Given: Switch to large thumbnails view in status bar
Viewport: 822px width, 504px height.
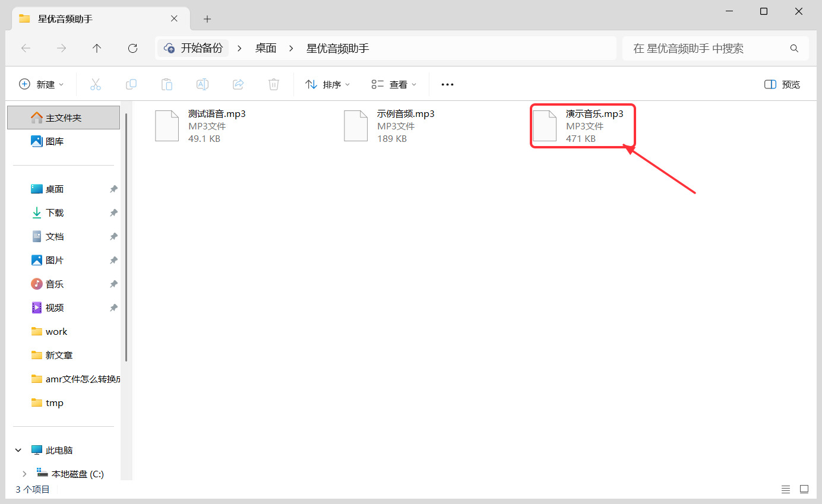Looking at the screenshot, I should click(804, 490).
